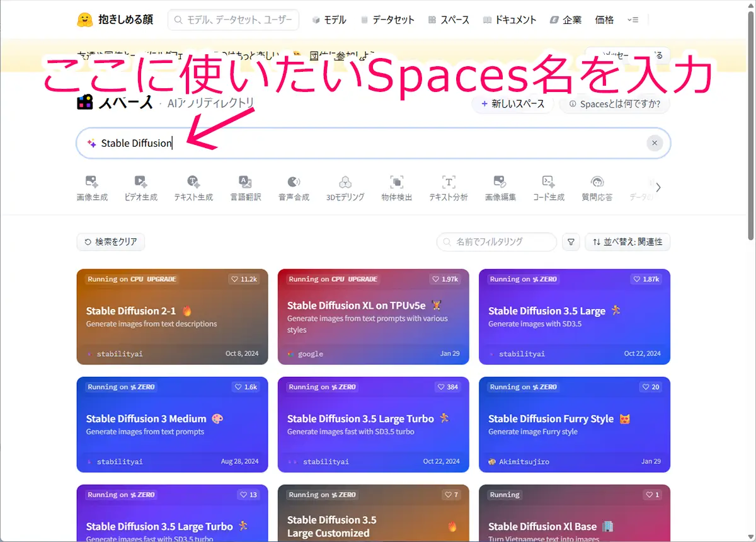Open the データセット menu item

pyautogui.click(x=387, y=20)
